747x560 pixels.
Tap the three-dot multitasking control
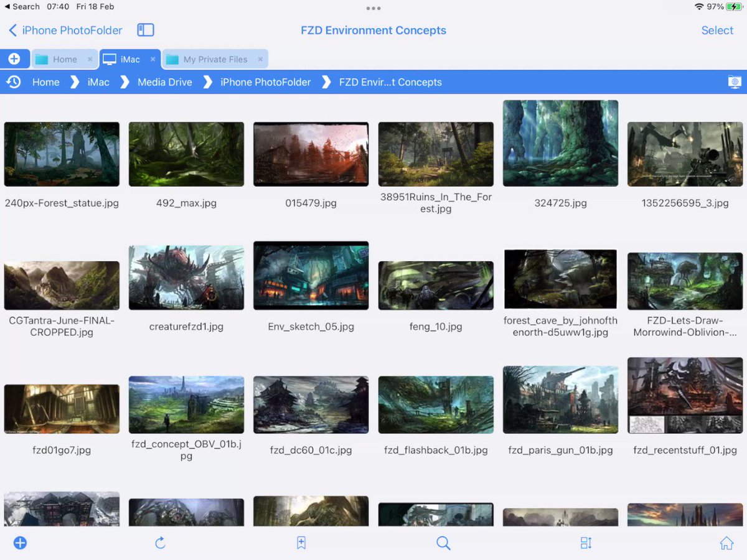pyautogui.click(x=374, y=8)
